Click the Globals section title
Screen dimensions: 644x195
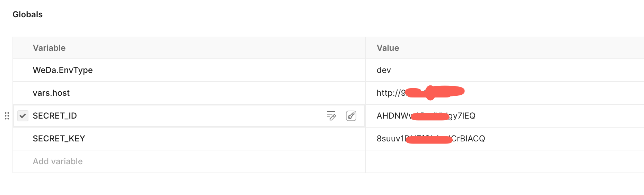coord(28,15)
